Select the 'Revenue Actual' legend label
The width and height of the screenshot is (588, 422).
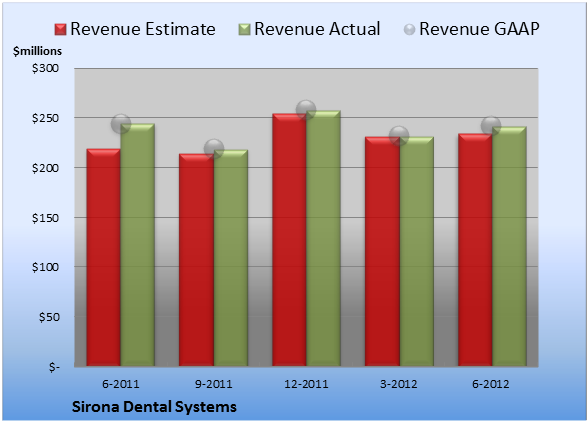317,29
